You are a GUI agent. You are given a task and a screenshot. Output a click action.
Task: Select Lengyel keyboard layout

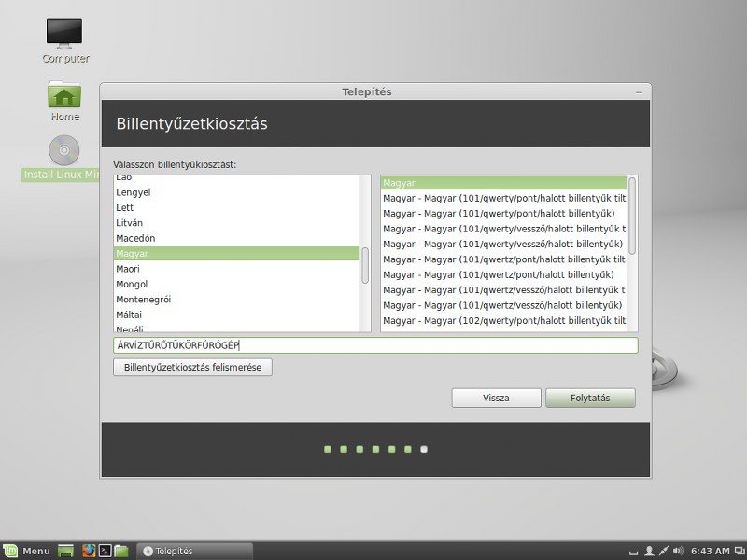(x=237, y=192)
